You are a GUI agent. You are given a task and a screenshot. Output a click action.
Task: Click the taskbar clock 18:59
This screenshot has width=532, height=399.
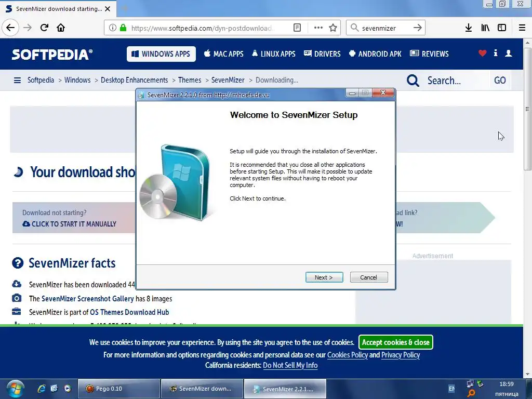point(507,384)
